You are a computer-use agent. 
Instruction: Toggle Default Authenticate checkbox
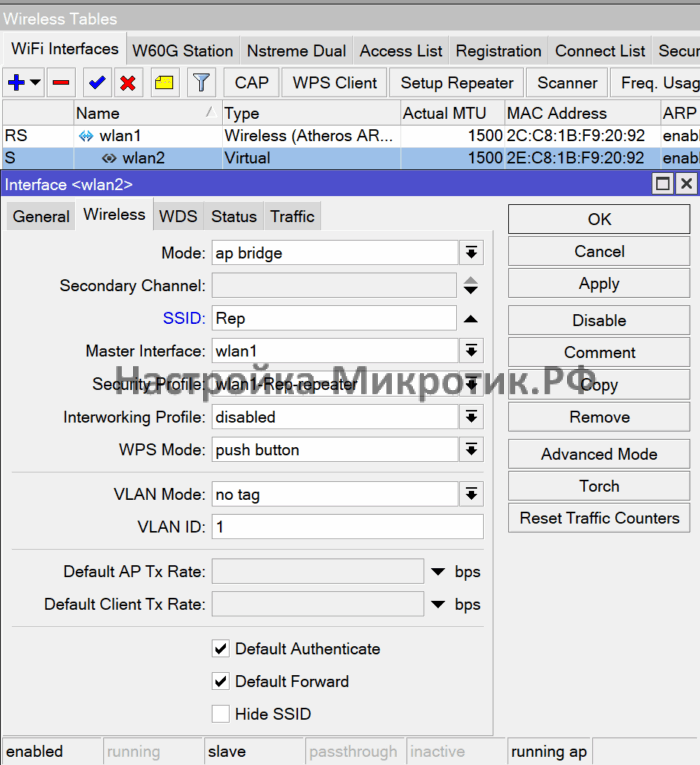(220, 648)
